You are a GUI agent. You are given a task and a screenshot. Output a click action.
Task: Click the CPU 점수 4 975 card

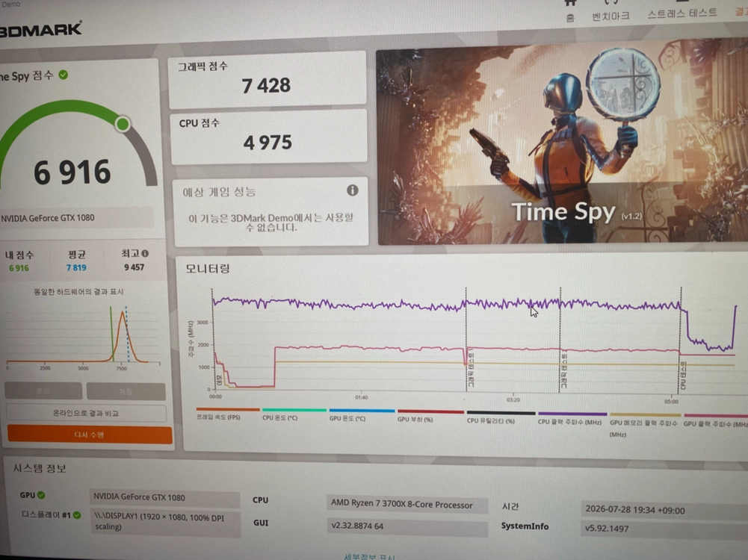(x=268, y=137)
